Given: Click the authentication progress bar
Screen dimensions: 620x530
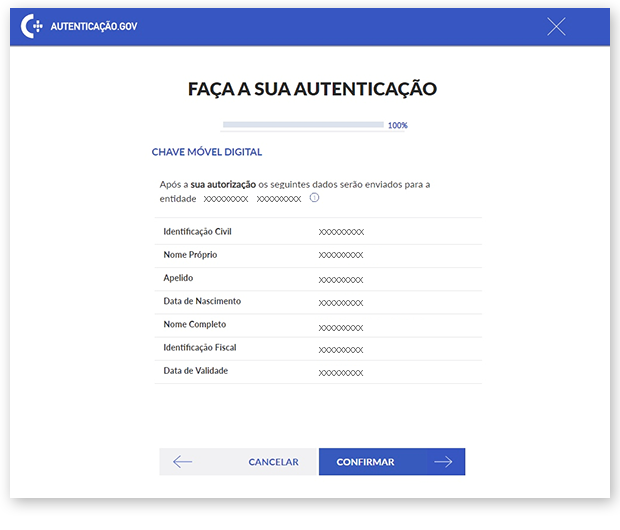Looking at the screenshot, I should pos(303,125).
